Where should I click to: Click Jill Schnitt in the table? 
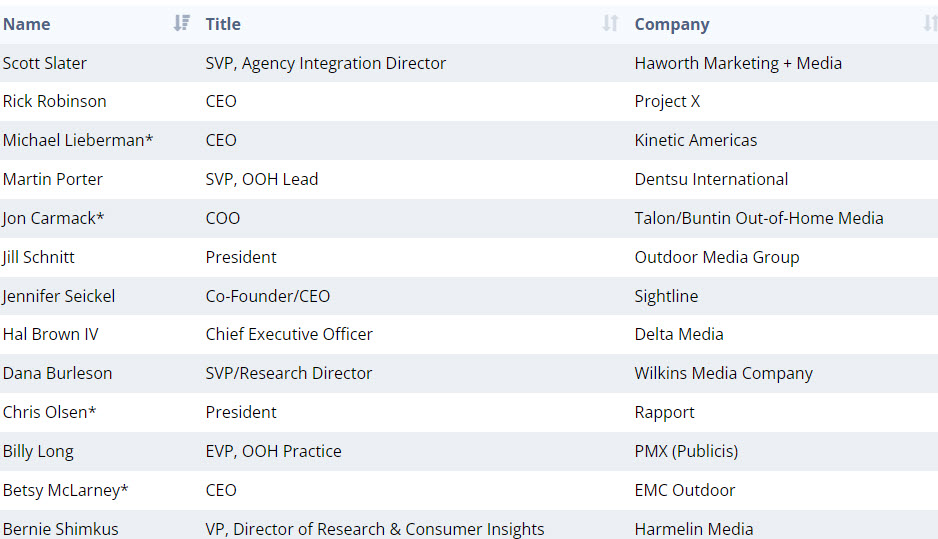tap(40, 257)
